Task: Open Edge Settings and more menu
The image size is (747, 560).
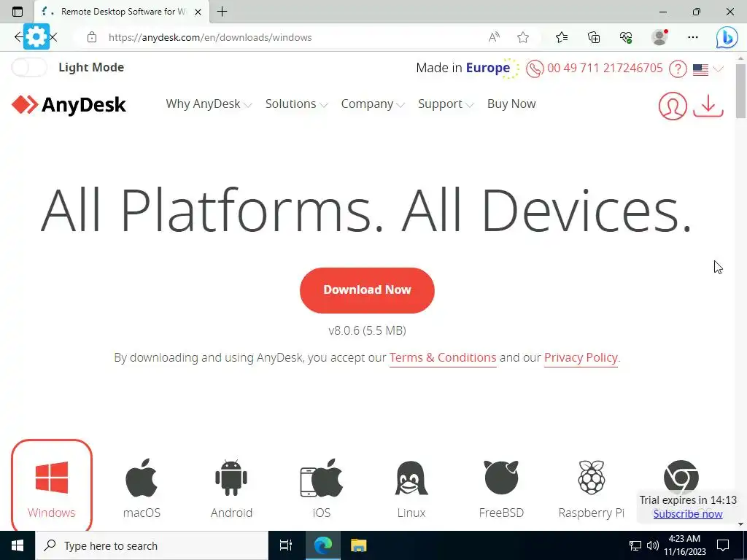Action: [x=693, y=37]
